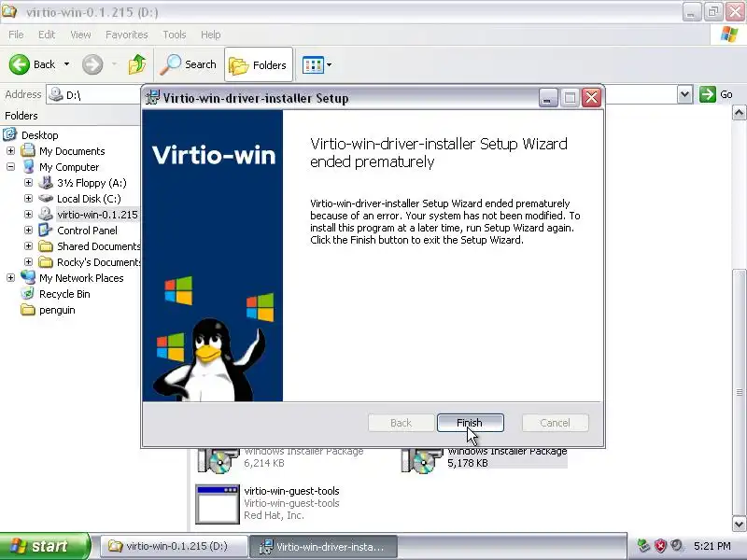Open the Tools menu
Screen dimensions: 747x560
(174, 35)
